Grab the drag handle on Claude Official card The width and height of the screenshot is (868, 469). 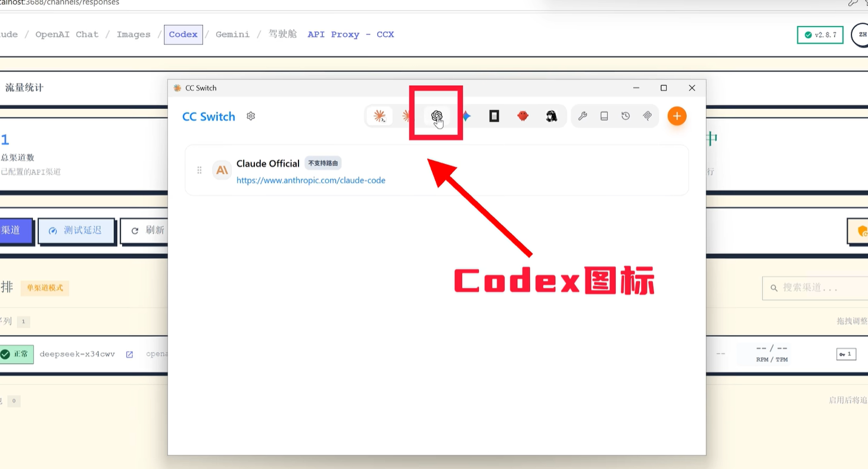[x=200, y=170]
